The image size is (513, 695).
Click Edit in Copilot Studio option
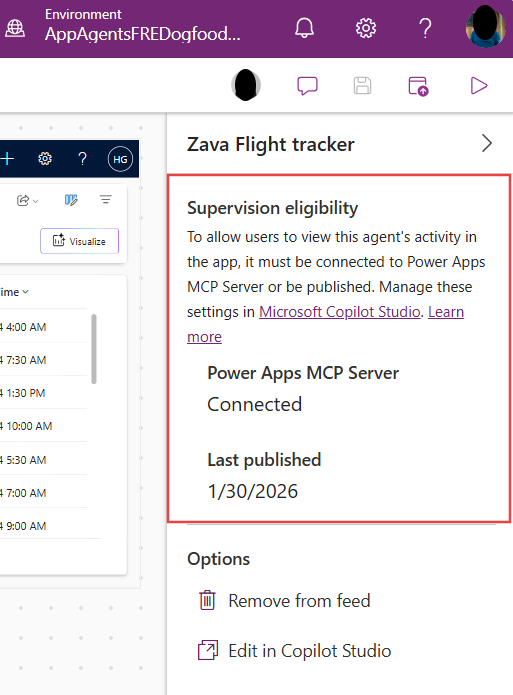tap(294, 651)
